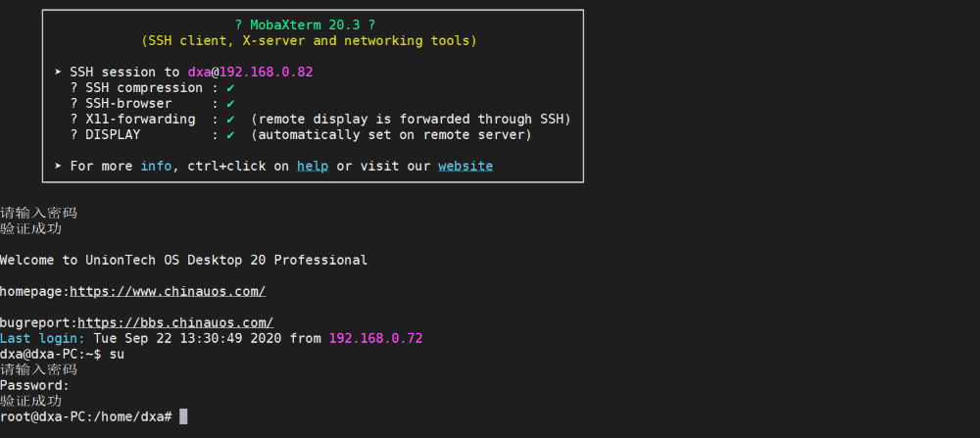Click the arrow before SSH session line
The width and height of the screenshot is (980, 438).
click(58, 73)
